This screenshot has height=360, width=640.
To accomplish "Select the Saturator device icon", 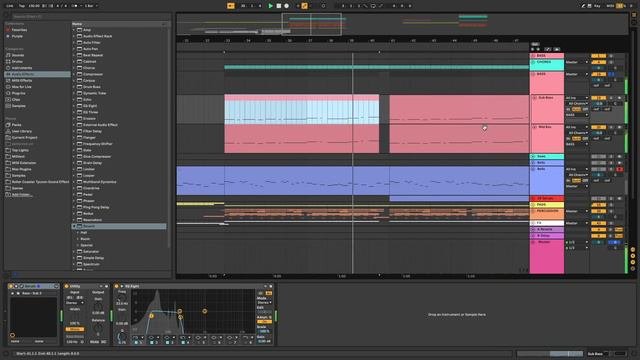I will 80,251.
